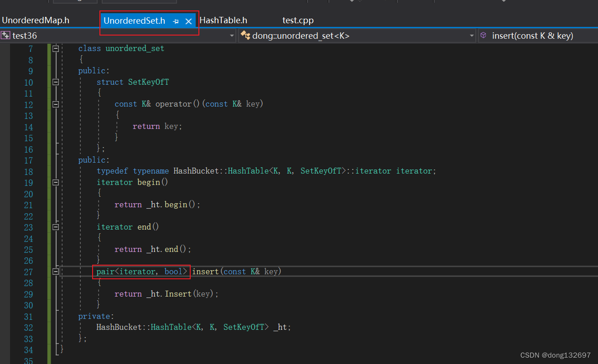The width and height of the screenshot is (598, 364).
Task: Click the insert method cube icon
Action: (484, 36)
